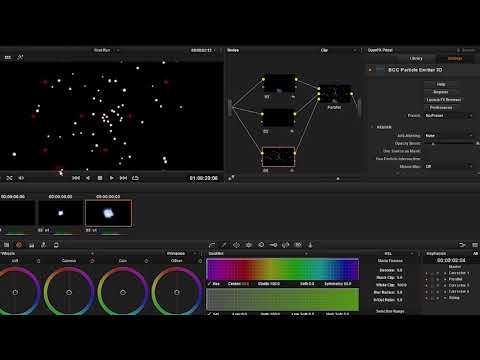480x360 pixels.
Task: Open the Qualifier eyedropper palette icon
Action: pyautogui.click(x=224, y=245)
